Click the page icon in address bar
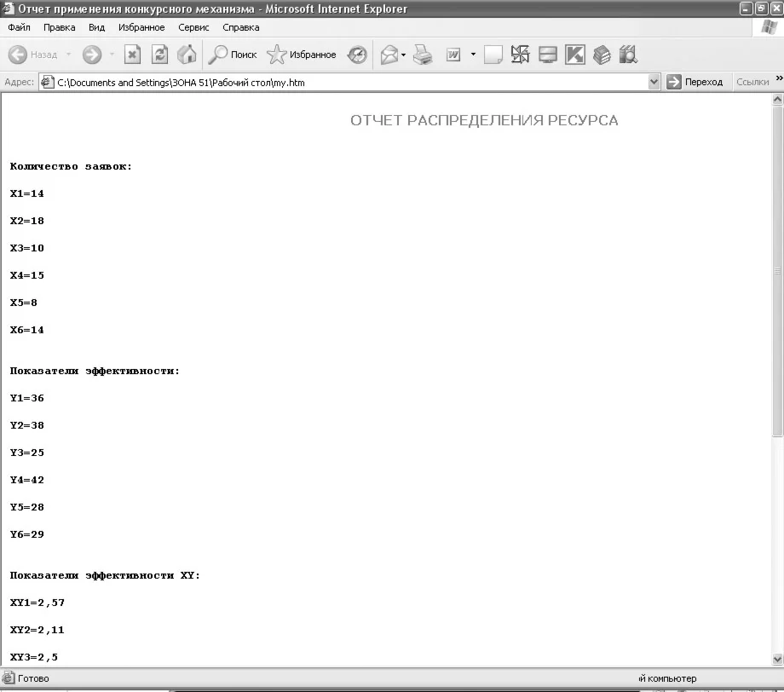784x692 pixels. pyautogui.click(x=47, y=82)
